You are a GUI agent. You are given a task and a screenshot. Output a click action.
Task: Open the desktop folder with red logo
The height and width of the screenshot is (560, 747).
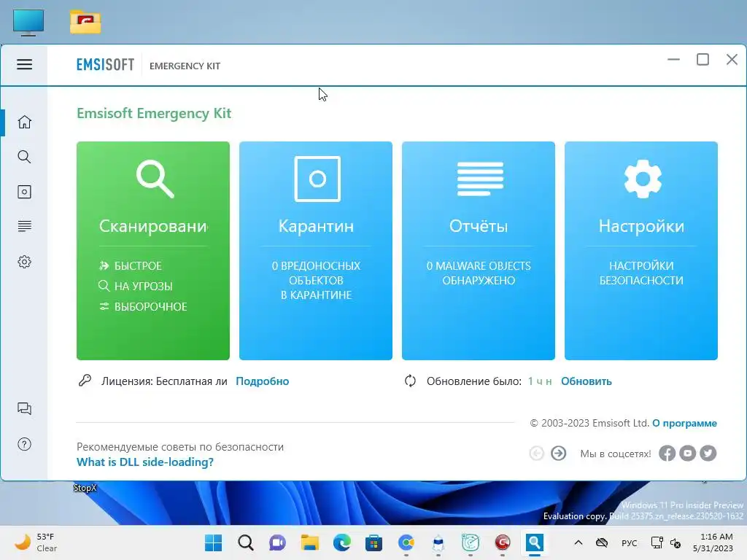click(x=85, y=23)
